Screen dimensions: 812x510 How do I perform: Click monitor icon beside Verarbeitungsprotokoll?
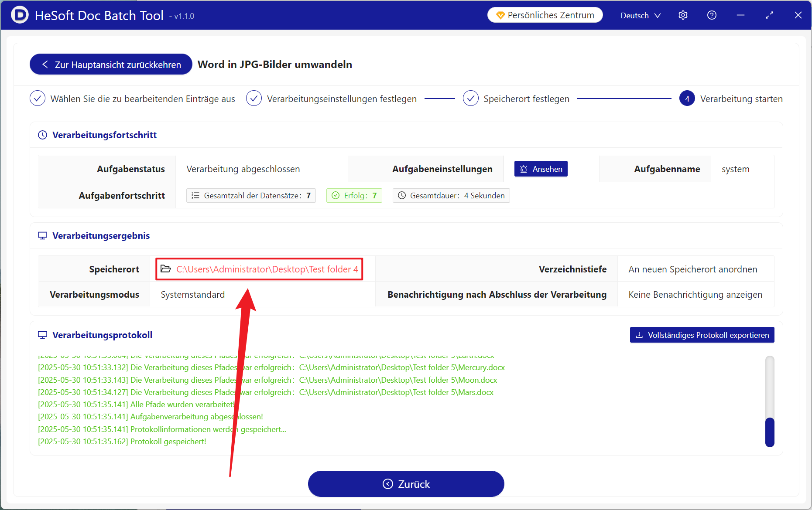[x=42, y=335]
